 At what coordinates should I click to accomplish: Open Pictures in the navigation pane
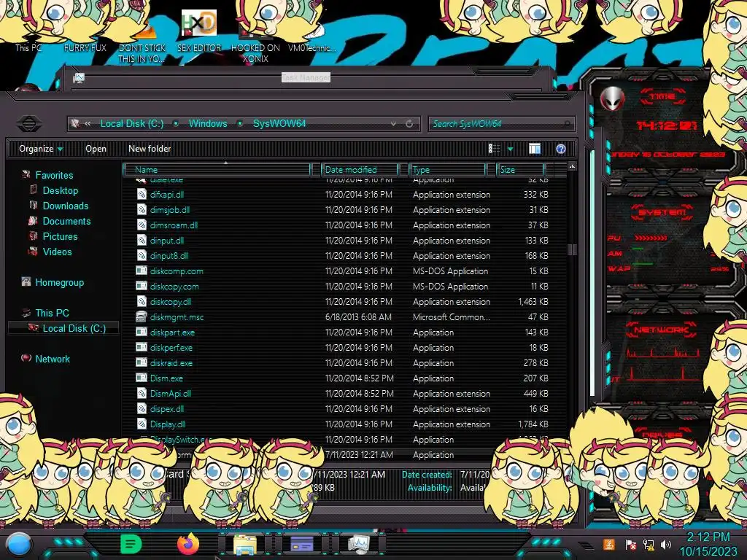tap(60, 236)
